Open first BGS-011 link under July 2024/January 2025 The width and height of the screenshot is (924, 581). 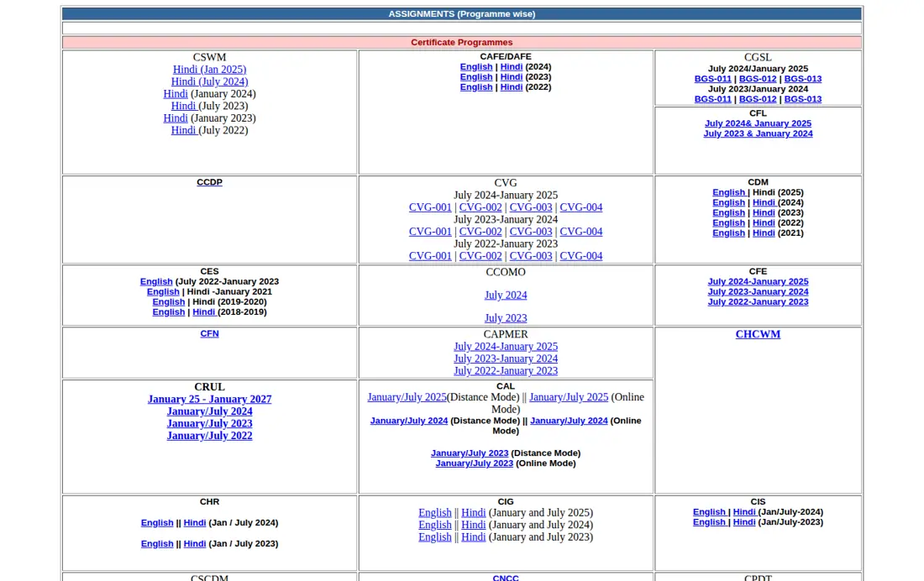click(x=712, y=79)
